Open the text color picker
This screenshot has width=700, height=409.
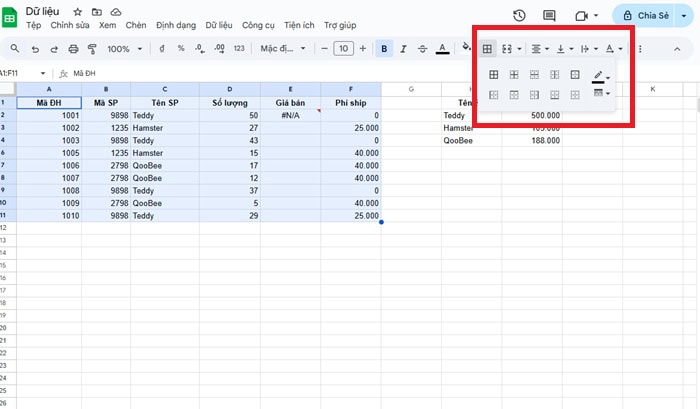tap(442, 49)
